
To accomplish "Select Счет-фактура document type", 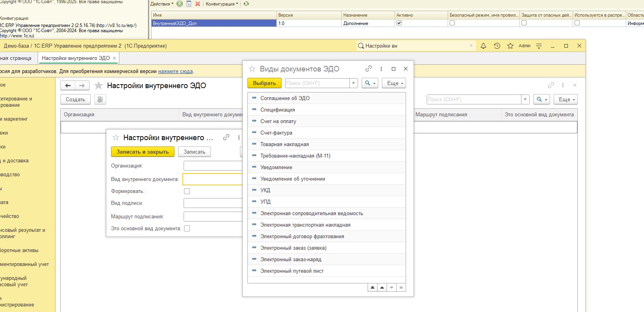I will point(327,133).
